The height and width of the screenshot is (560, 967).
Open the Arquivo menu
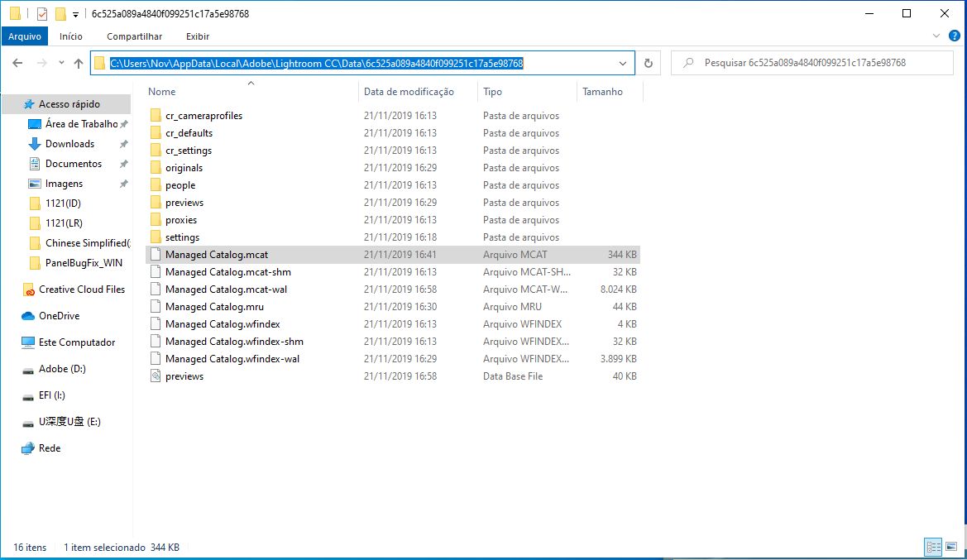coord(25,36)
